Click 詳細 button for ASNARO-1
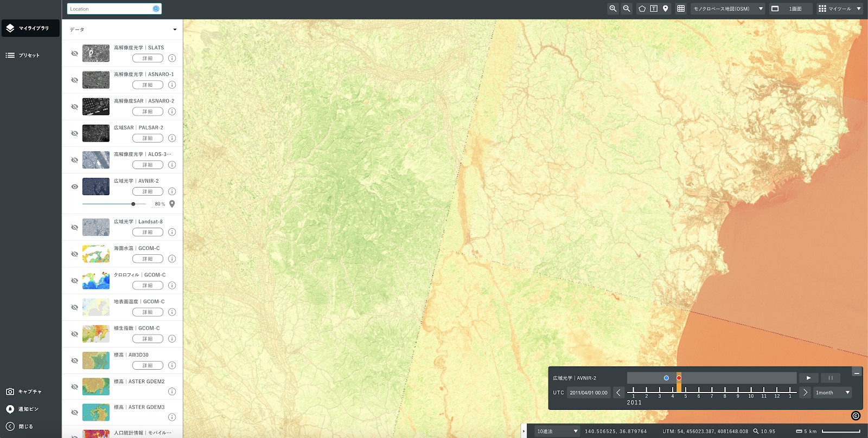Screen dimensions: 868x438 148,85
